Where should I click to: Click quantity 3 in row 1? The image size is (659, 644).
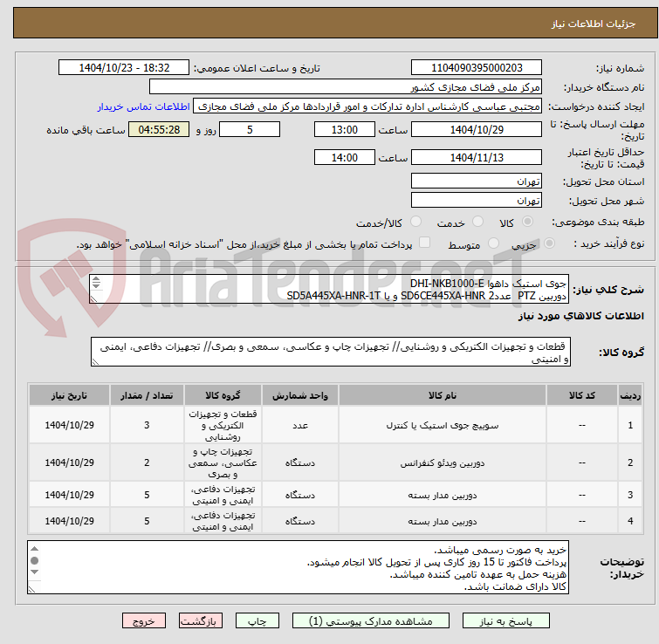147,425
